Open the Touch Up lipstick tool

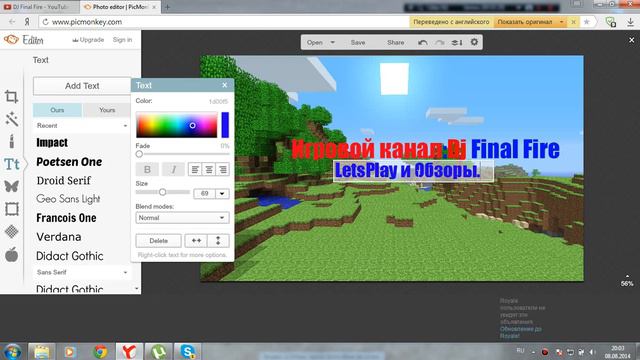pyautogui.click(x=11, y=141)
